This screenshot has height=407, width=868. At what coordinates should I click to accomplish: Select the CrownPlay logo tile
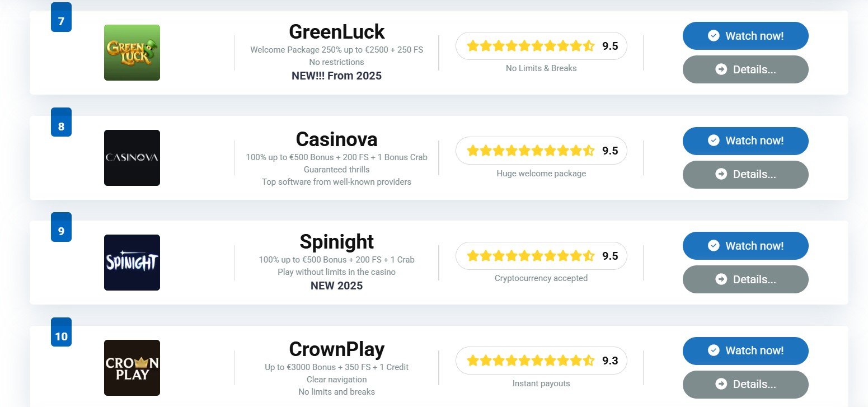(x=132, y=368)
